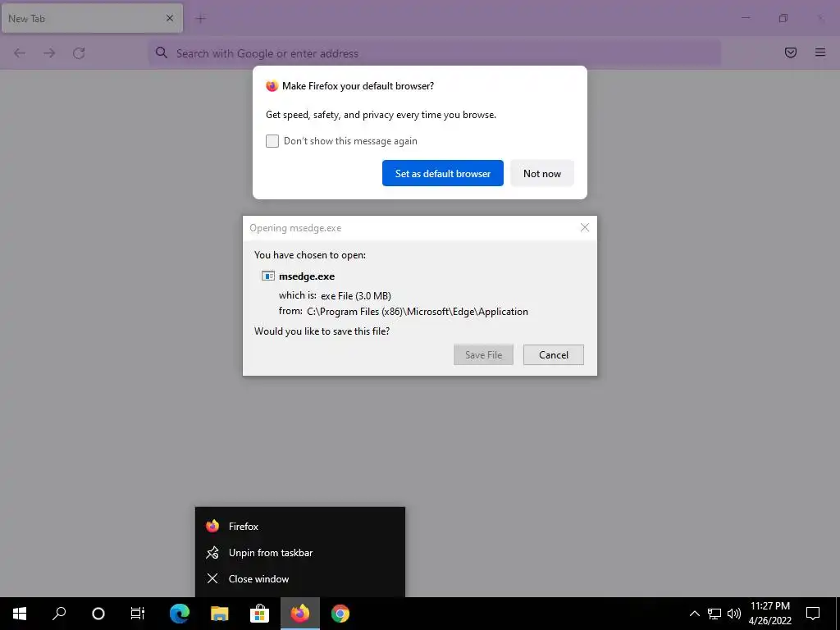Select the New Tab tab
Image resolution: width=840 pixels, height=630 pixels.
[x=92, y=18]
